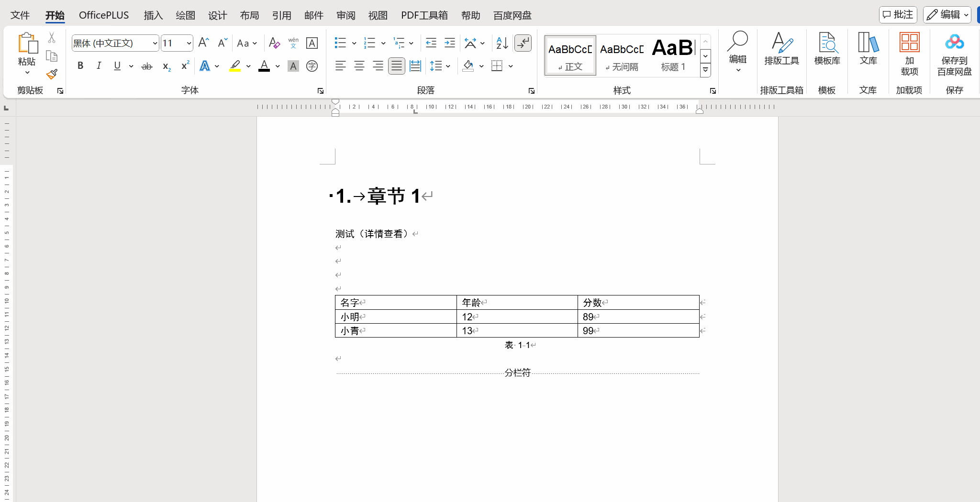980x502 pixels.
Task: Click the Clear Formatting icon
Action: 274,43
